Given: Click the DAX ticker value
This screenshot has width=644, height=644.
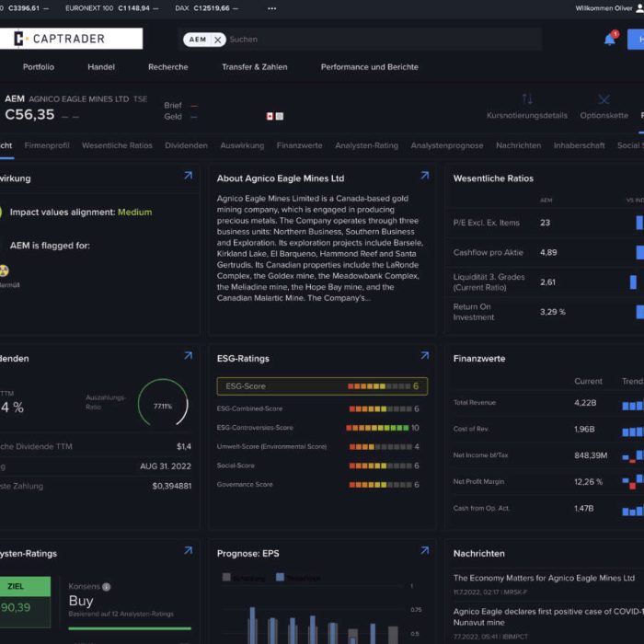Looking at the screenshot, I should point(212,8).
